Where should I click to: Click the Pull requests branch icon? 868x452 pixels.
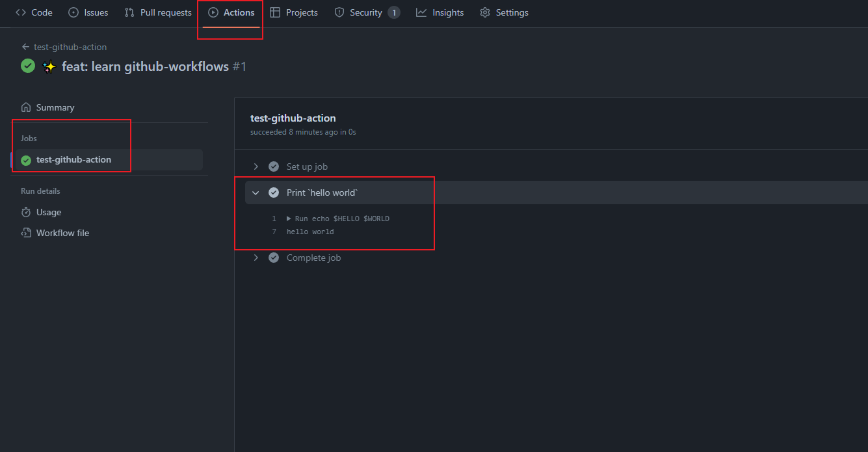(129, 12)
